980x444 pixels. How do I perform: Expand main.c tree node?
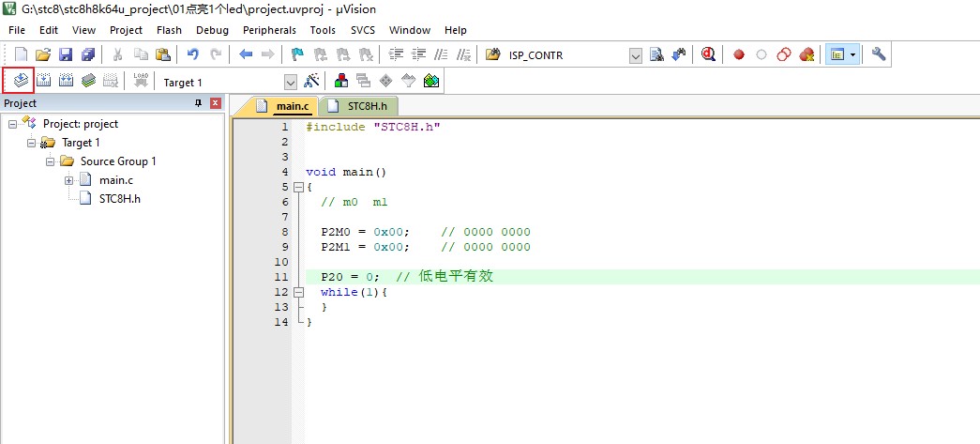[x=68, y=181]
